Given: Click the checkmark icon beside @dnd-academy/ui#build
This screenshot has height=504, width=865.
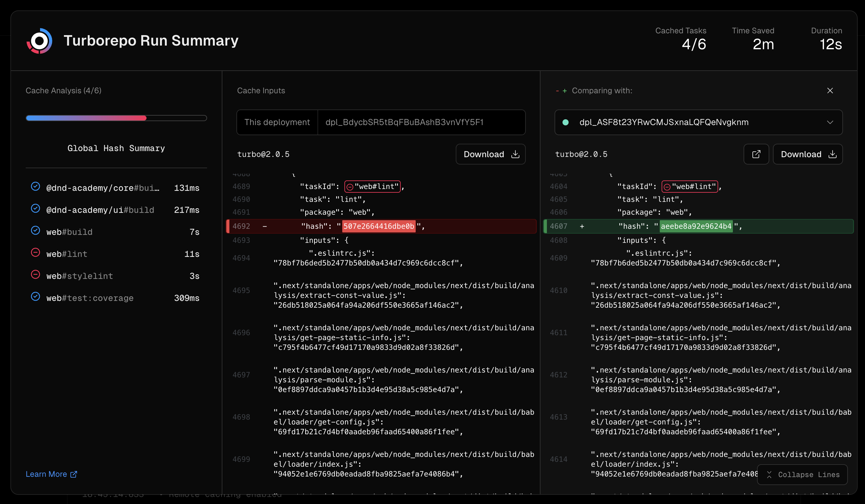Looking at the screenshot, I should point(35,209).
